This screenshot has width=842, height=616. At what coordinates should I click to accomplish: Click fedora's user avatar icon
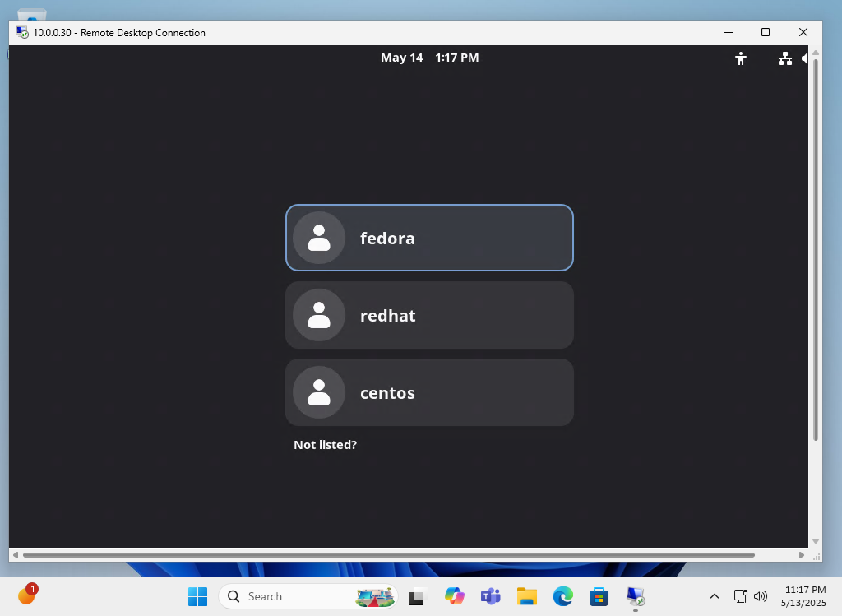pos(319,238)
